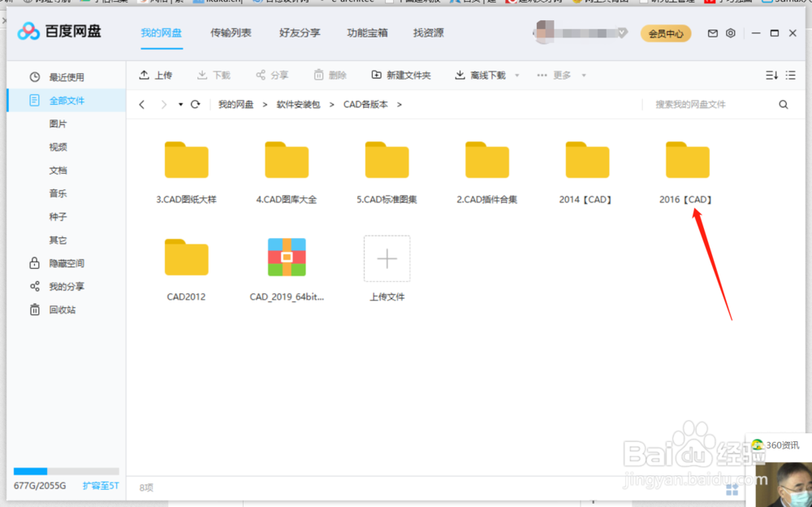
Task: Click the 会员中心 button
Action: [x=666, y=33]
